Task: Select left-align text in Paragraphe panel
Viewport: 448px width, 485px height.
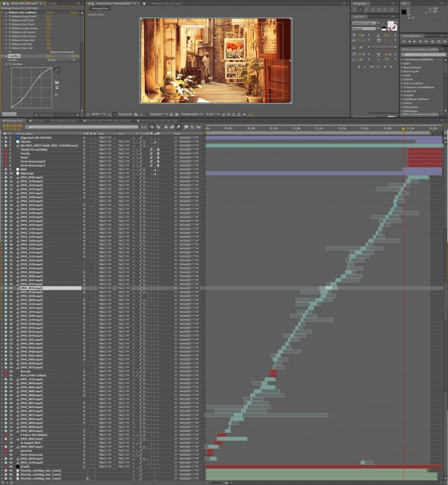Action: 355,10
